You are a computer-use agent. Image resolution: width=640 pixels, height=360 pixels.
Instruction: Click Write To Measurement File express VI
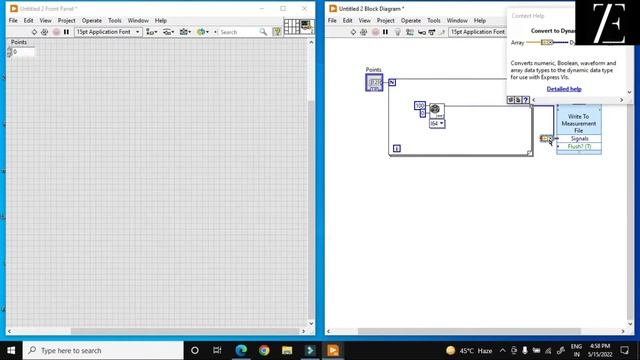[578, 123]
